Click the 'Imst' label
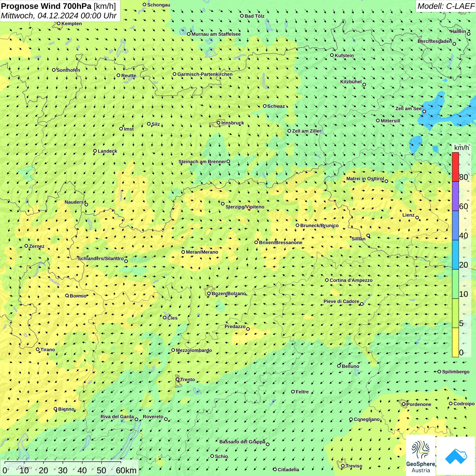 [129, 129]
